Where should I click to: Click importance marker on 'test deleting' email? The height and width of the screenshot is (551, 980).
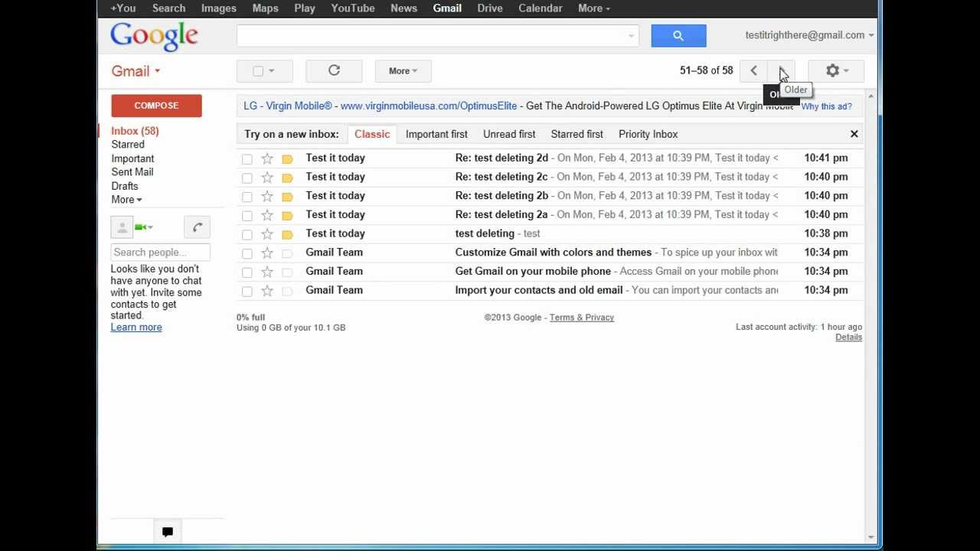click(x=287, y=234)
